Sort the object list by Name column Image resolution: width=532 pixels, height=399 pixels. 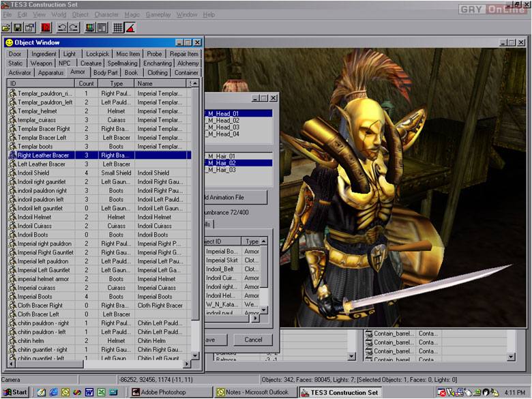pyautogui.click(x=160, y=83)
